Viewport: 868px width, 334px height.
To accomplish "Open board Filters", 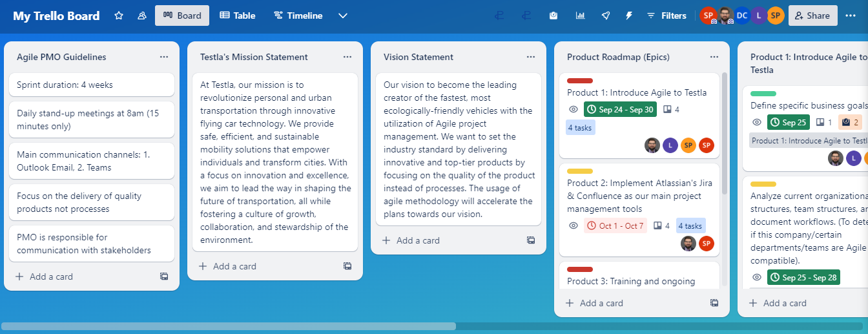I will click(x=666, y=16).
